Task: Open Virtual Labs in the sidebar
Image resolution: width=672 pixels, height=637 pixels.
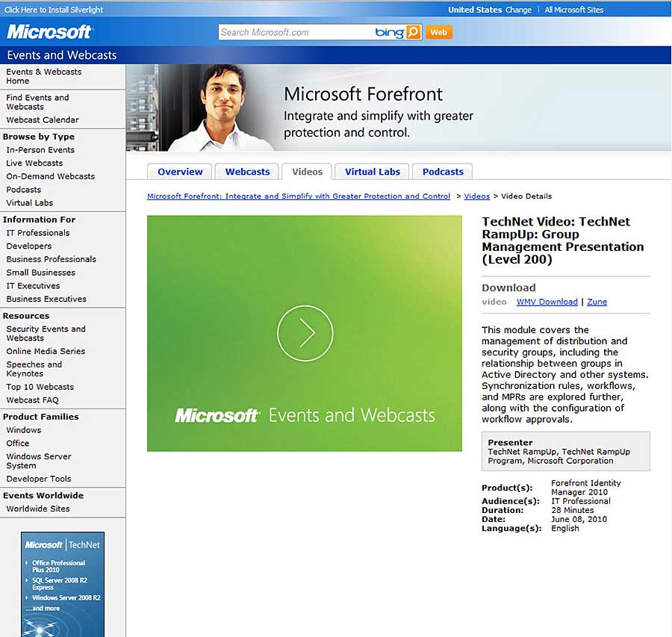Action: click(x=30, y=203)
